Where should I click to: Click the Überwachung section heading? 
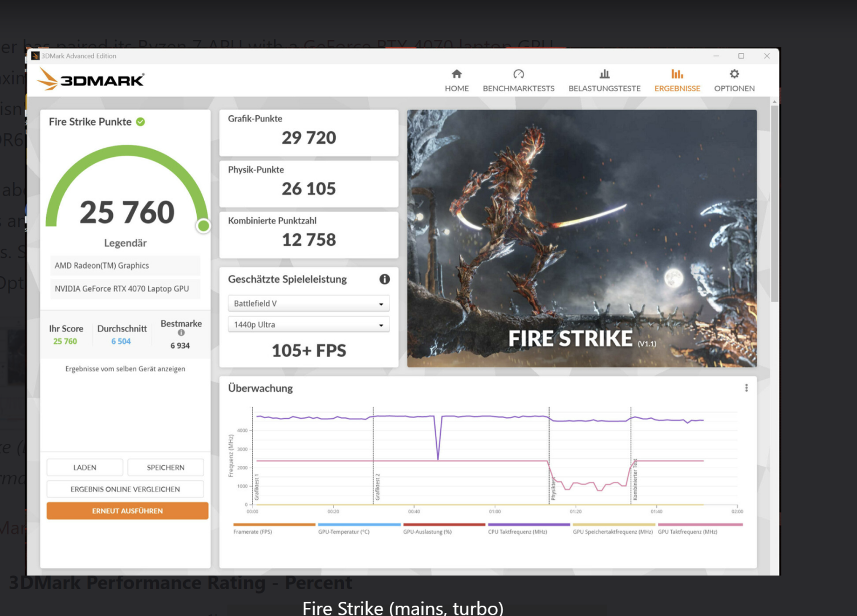(x=261, y=388)
